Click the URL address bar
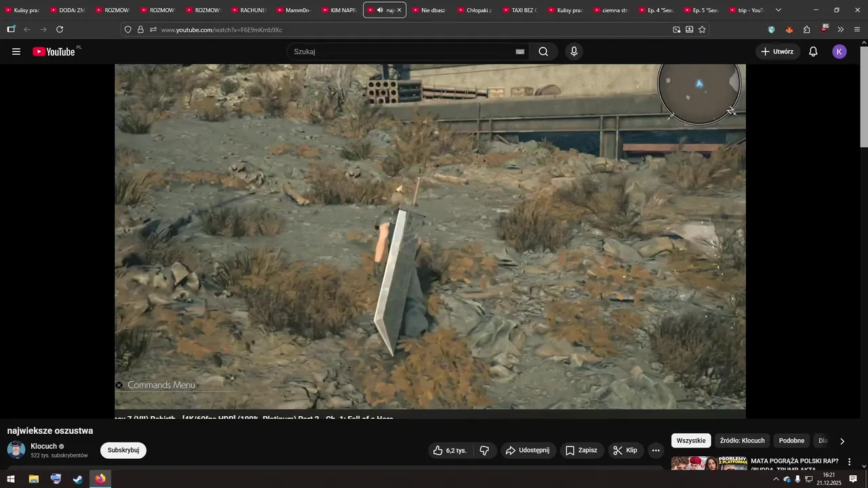Screen dimensions: 868x488 click(414, 29)
